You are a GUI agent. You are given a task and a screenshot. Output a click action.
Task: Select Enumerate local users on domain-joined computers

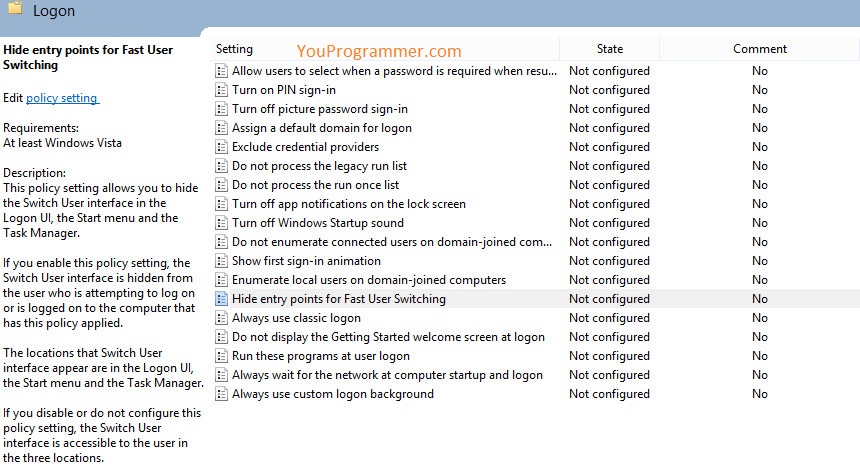point(369,280)
